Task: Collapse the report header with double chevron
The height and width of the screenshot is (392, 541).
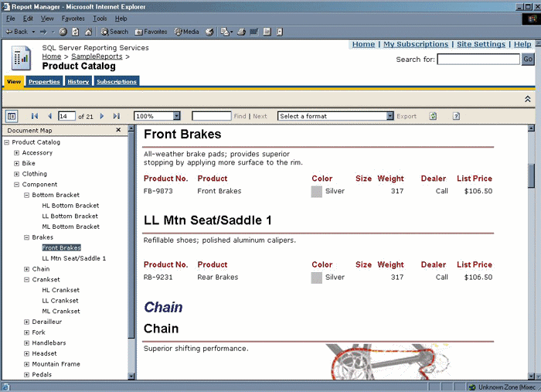Action: click(x=528, y=99)
